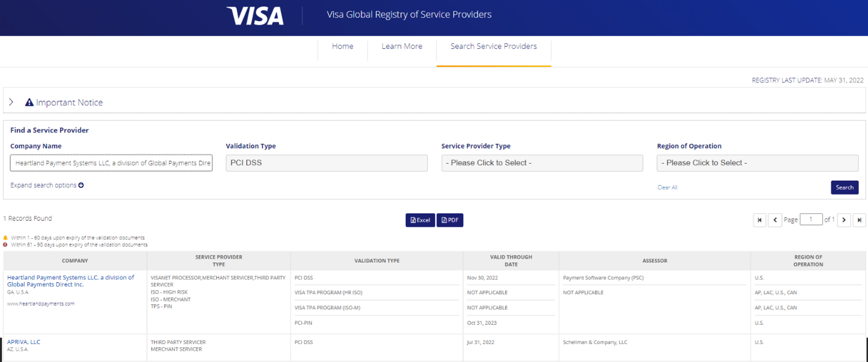The width and height of the screenshot is (868, 362).
Task: Go to the first results page
Action: pyautogui.click(x=759, y=220)
